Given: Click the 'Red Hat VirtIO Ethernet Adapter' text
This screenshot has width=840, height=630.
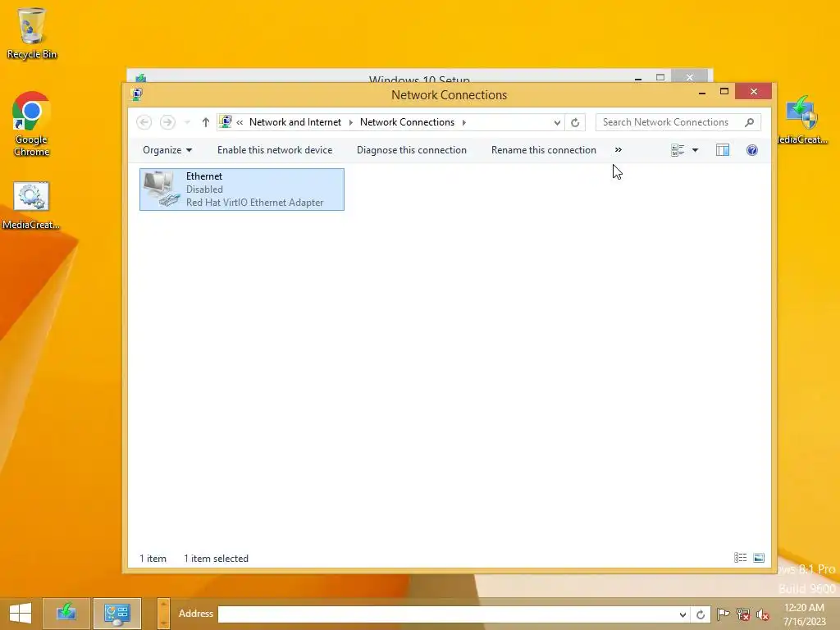Looking at the screenshot, I should pos(255,203).
